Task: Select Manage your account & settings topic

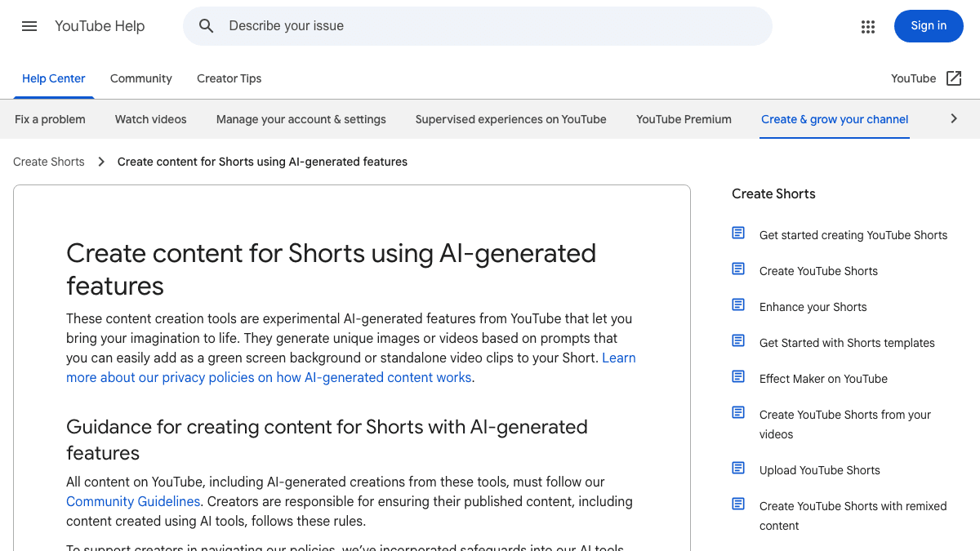Action: (x=301, y=119)
